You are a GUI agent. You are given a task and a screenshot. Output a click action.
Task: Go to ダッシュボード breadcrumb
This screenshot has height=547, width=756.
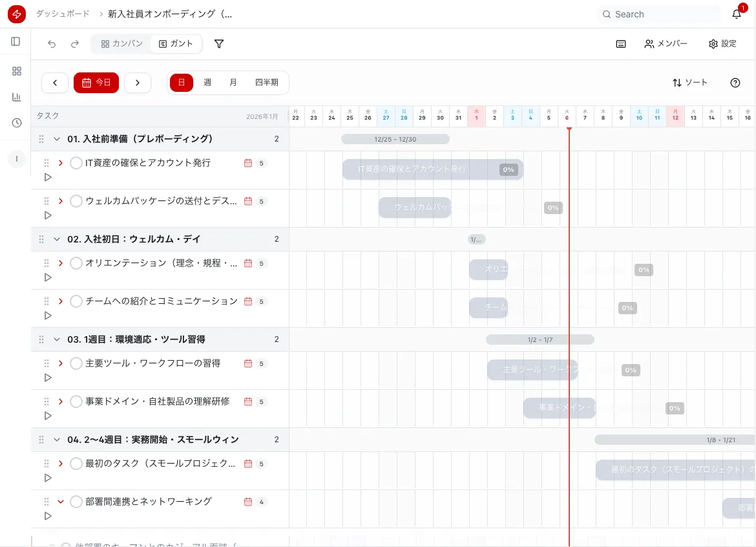[63, 14]
